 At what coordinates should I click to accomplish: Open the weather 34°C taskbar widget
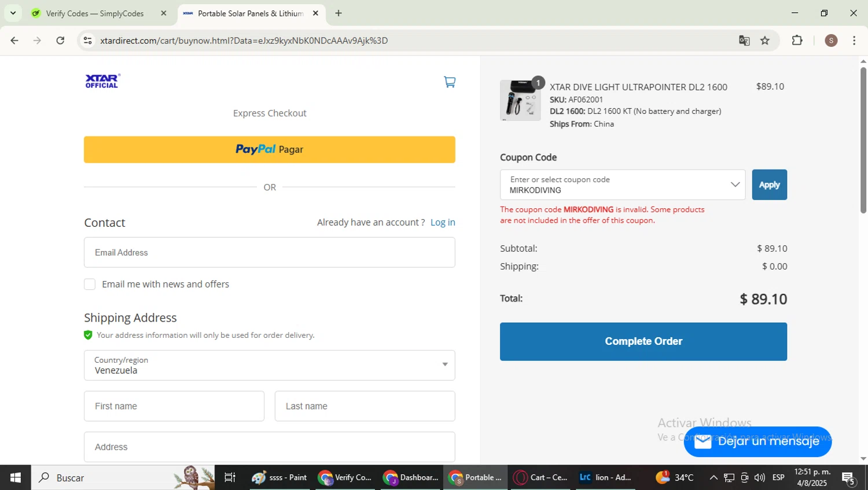(x=675, y=477)
